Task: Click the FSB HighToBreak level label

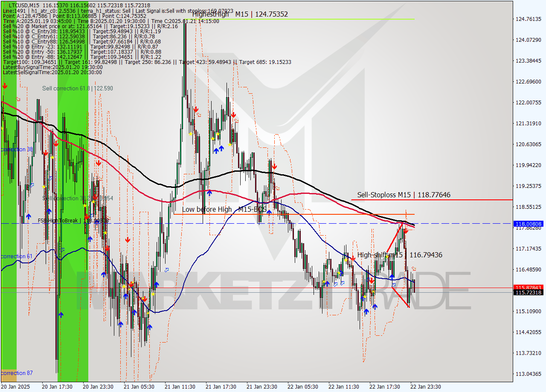Action: (x=73, y=221)
